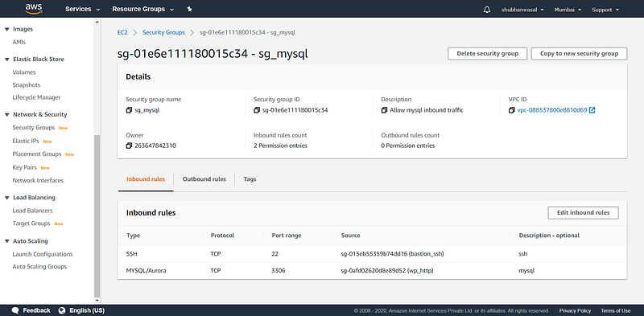Open the Privacy Policy link
Viewport: 644px width, 316px height.
click(575, 310)
